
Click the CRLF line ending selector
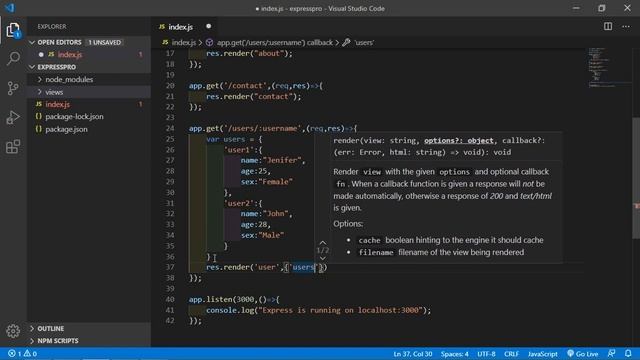tap(511, 354)
